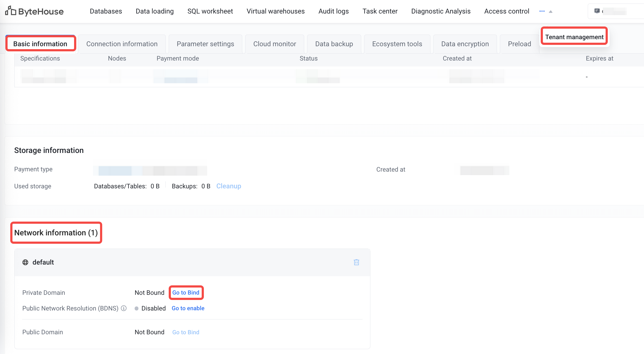Open the Data backup tab

(334, 44)
